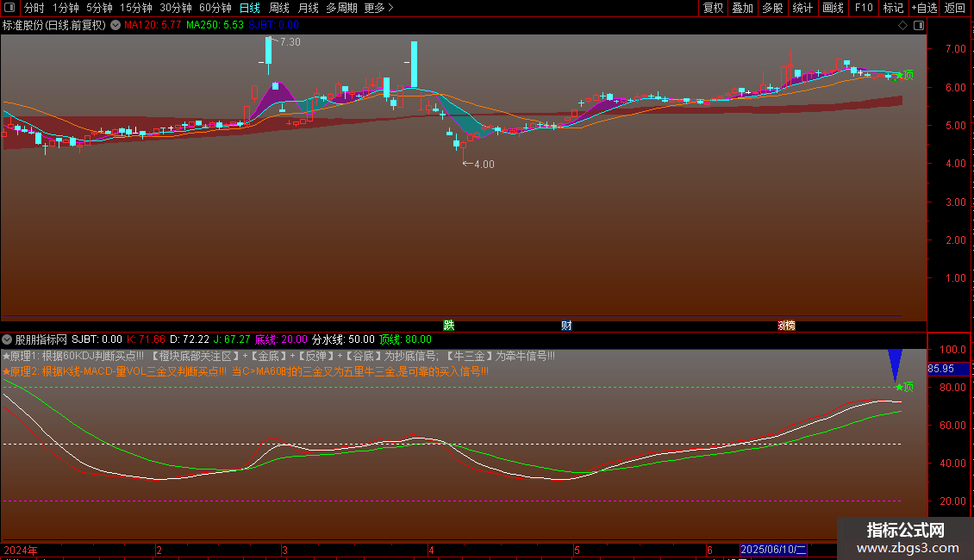Toggle the left sidebar panel icon
The height and width of the screenshot is (560, 974).
click(x=9, y=8)
